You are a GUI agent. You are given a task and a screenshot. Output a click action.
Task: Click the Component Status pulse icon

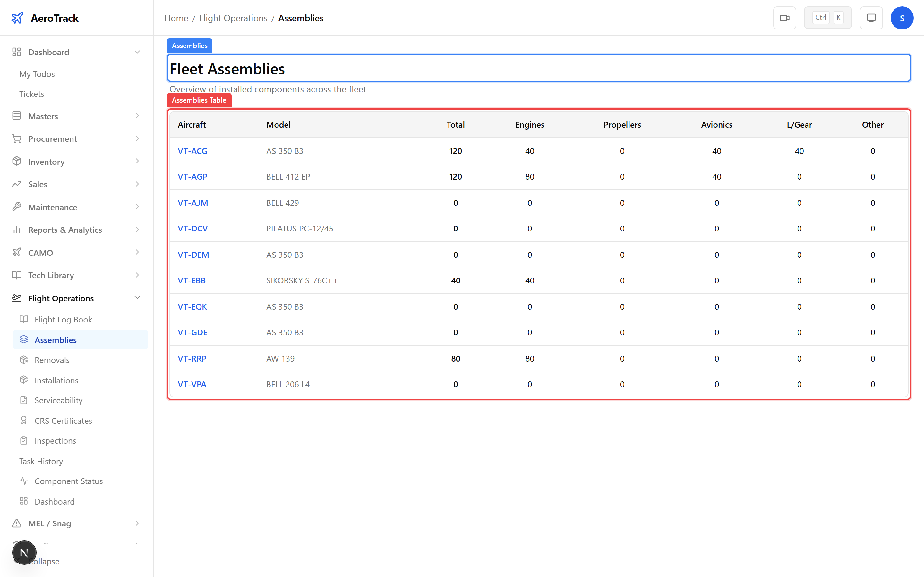24,481
